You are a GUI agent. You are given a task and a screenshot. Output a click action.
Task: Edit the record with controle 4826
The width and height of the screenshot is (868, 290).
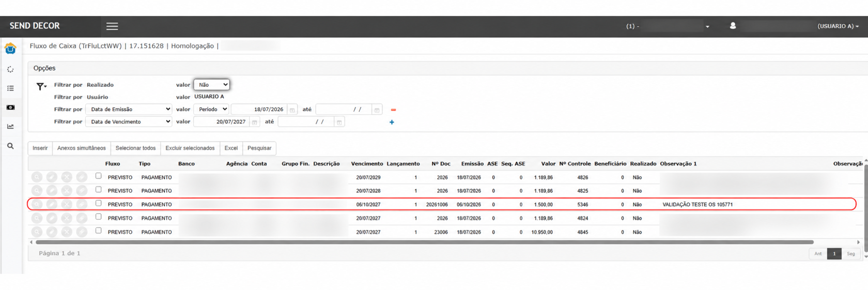(x=52, y=177)
